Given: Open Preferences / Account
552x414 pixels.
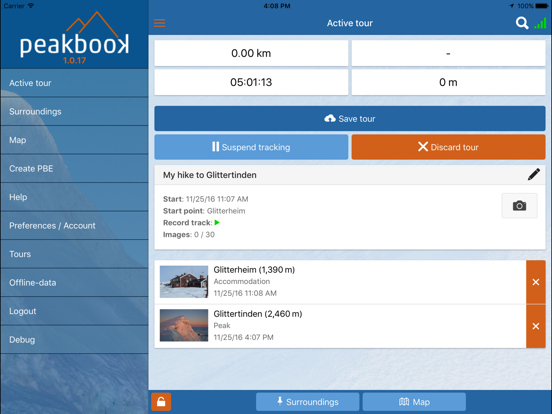Looking at the screenshot, I should coord(74,226).
